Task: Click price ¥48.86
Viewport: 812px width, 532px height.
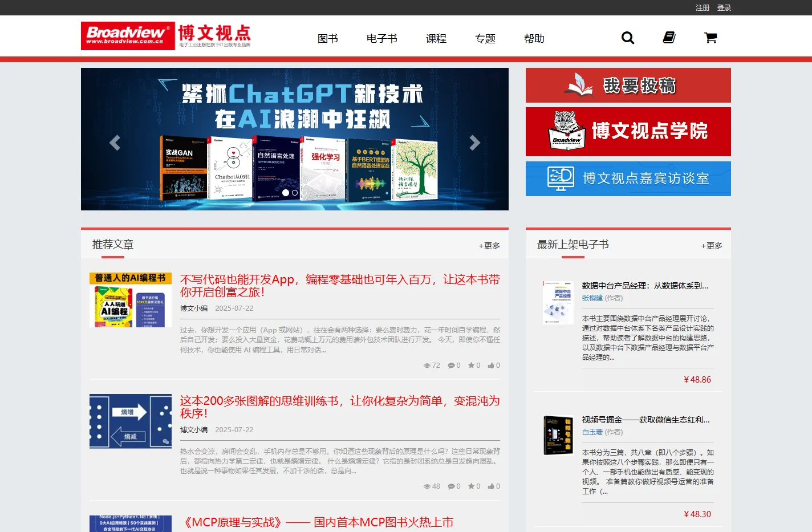Action: (697, 380)
